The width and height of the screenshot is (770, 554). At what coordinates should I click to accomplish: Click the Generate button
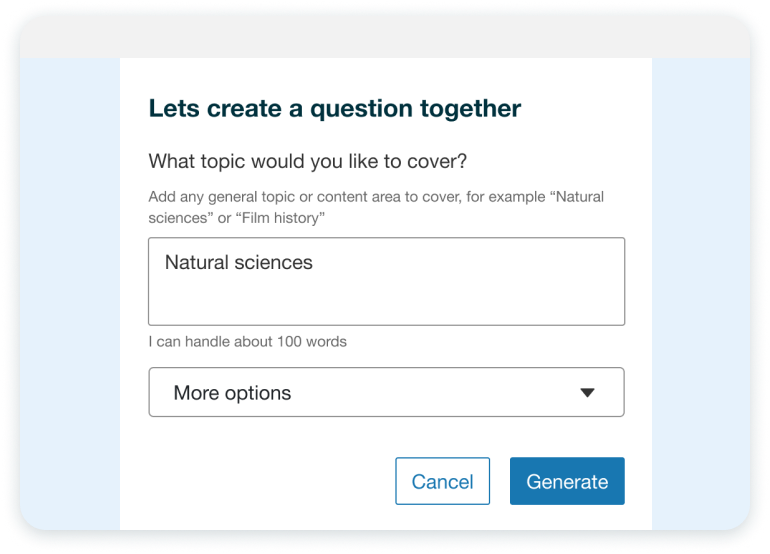point(567,481)
